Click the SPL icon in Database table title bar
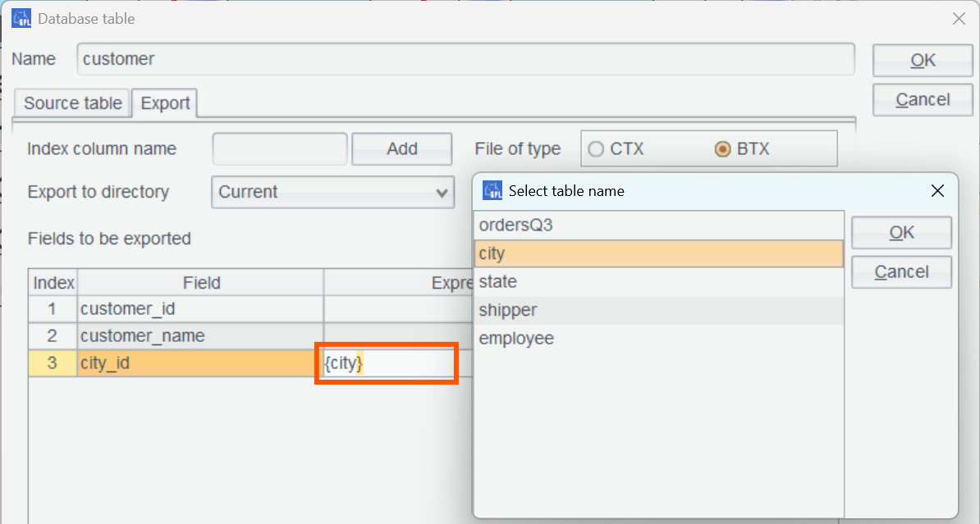980x524 pixels. [21, 18]
